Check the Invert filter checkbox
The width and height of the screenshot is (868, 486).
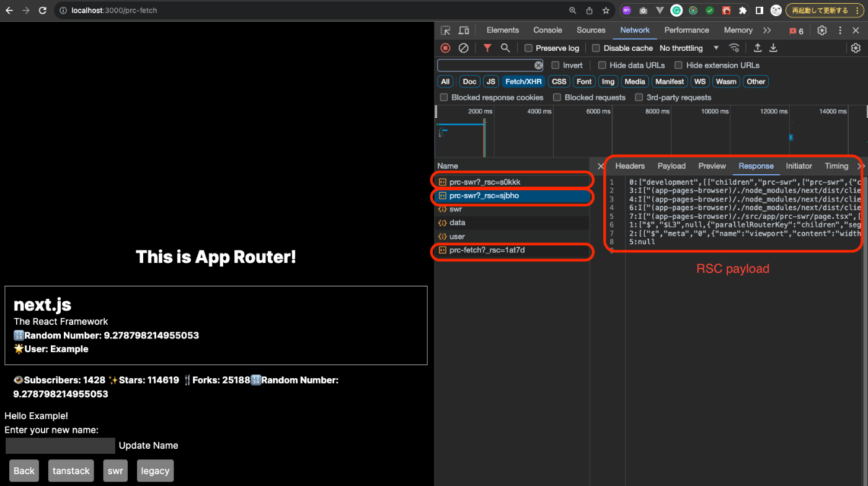(556, 65)
